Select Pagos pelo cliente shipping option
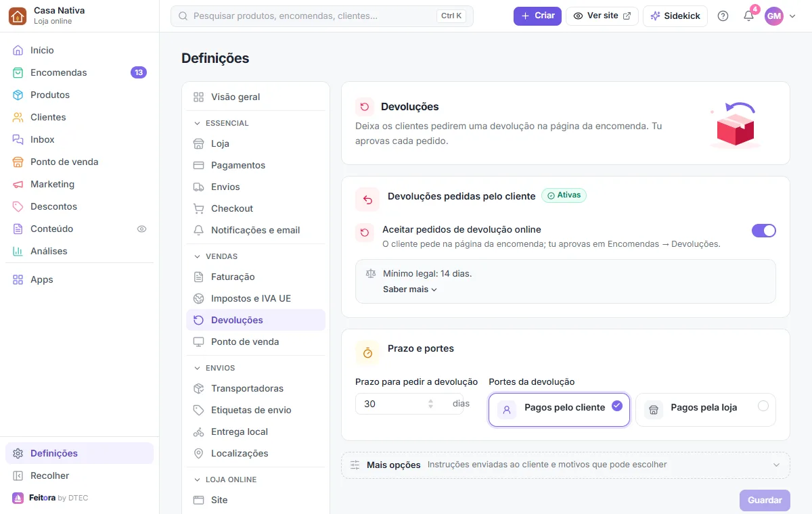 [x=559, y=410]
